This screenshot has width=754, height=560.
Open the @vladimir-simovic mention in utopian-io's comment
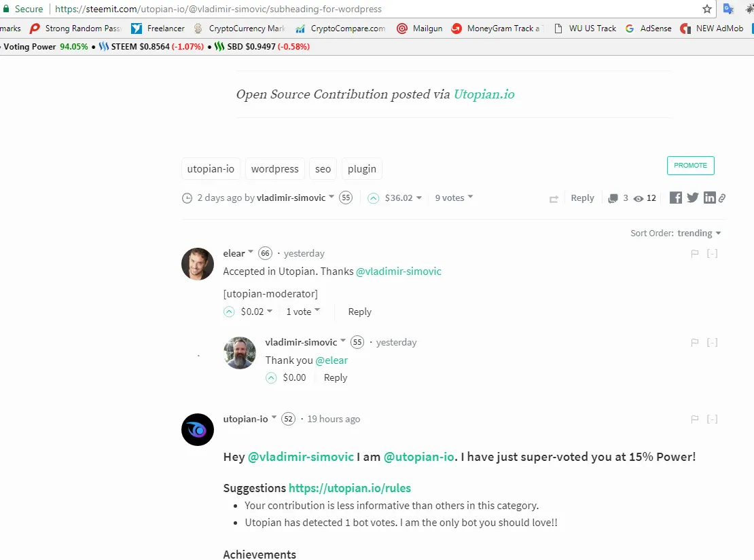(301, 457)
